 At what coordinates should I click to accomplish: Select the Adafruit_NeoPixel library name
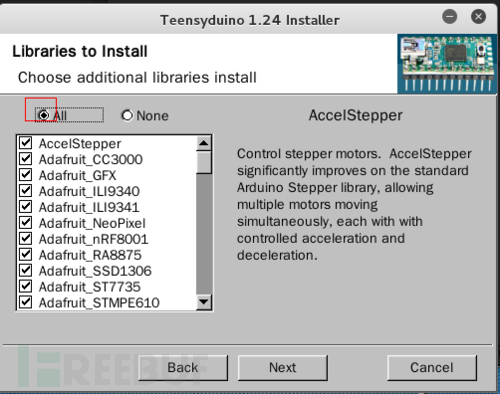tap(92, 223)
